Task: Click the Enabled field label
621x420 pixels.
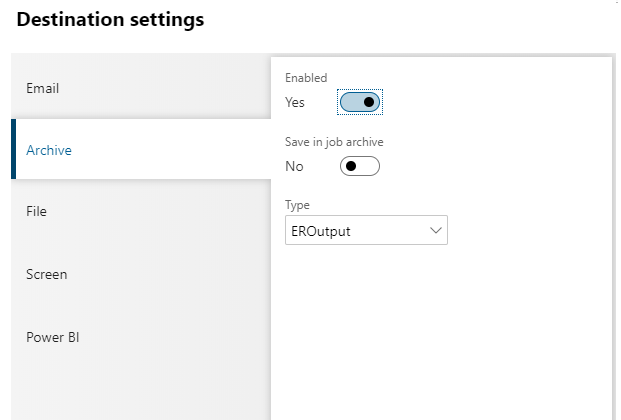Action: pos(306,78)
